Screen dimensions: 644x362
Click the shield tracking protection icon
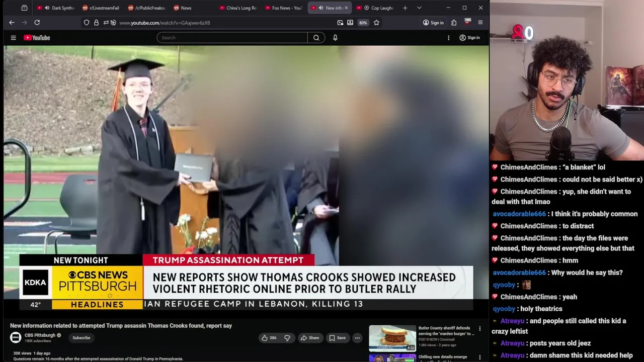pyautogui.click(x=87, y=23)
